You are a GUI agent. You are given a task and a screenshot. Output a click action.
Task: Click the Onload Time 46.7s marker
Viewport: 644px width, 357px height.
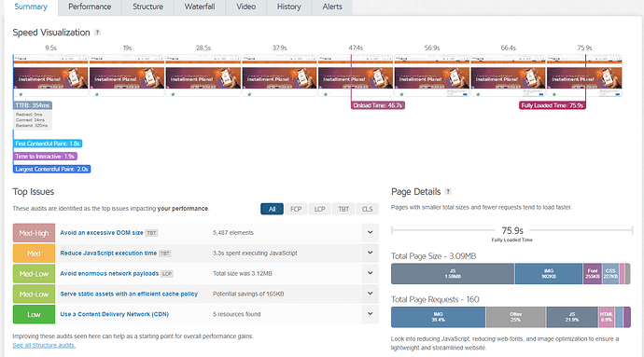[x=378, y=105]
